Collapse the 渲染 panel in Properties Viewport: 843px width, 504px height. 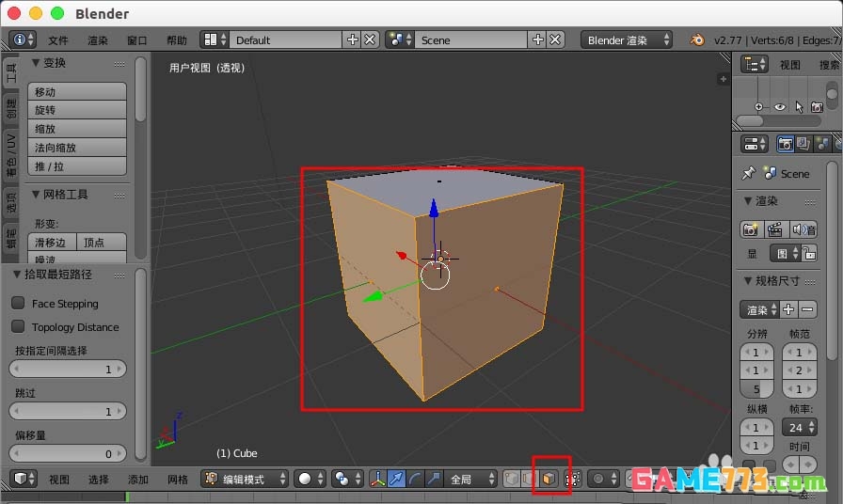pyautogui.click(x=748, y=201)
